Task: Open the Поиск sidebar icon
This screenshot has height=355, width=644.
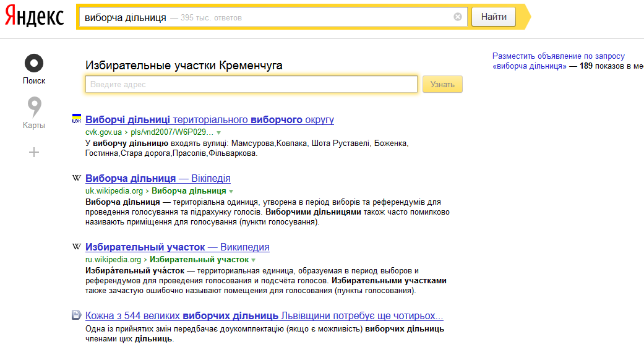Action: coord(34,64)
